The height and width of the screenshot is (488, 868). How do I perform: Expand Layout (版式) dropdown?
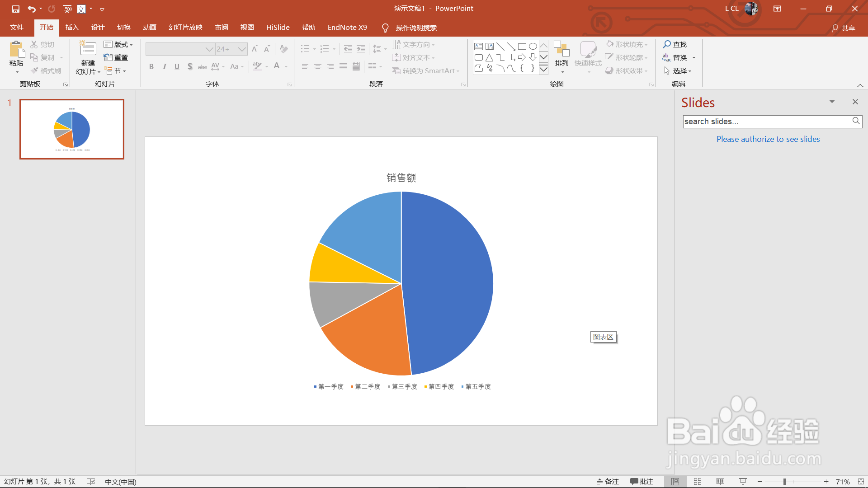coord(118,44)
